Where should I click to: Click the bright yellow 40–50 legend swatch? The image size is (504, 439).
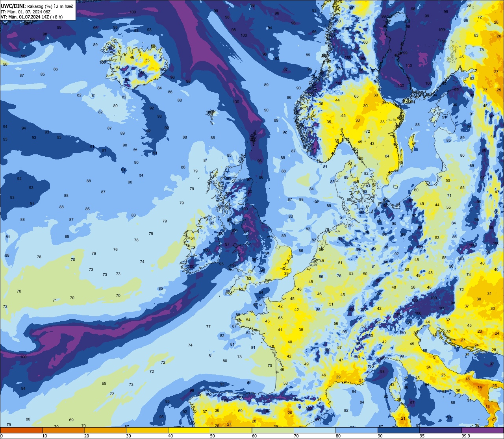[189, 430]
